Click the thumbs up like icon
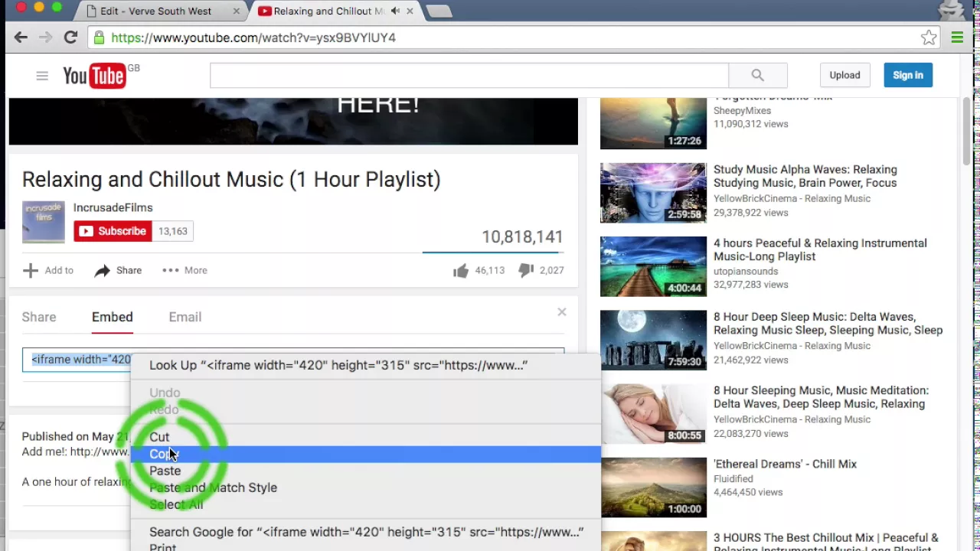The image size is (980, 551). [x=461, y=270]
